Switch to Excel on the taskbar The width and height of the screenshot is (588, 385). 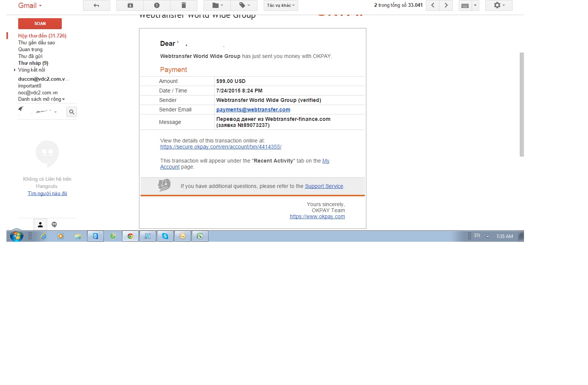tap(200, 236)
